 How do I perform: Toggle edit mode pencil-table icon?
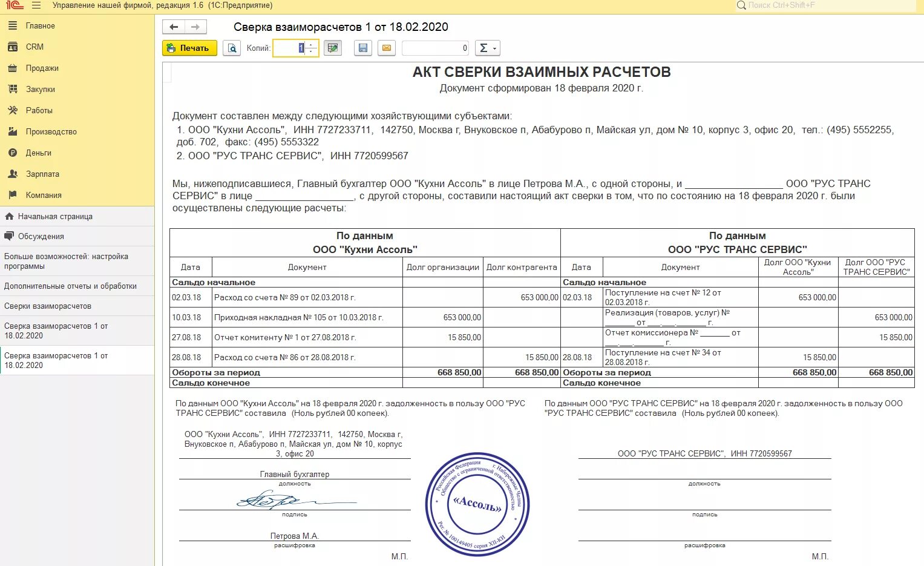(333, 48)
